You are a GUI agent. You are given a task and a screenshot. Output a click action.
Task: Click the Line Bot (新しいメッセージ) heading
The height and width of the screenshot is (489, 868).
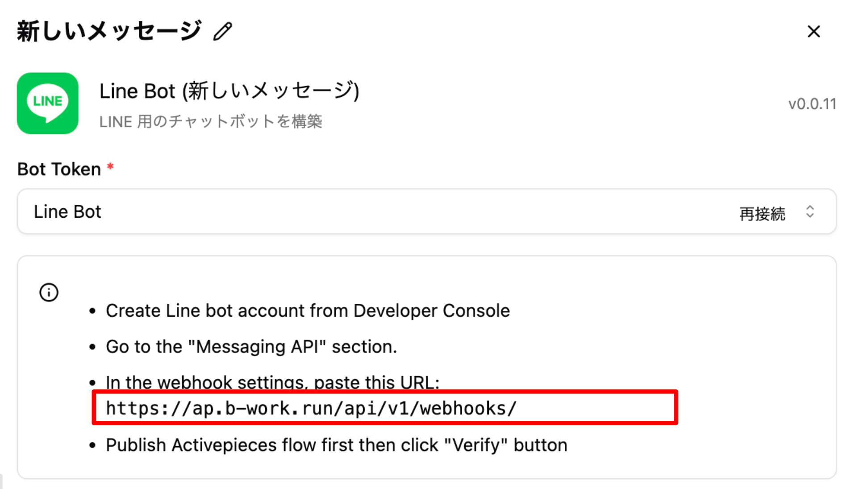(x=229, y=91)
